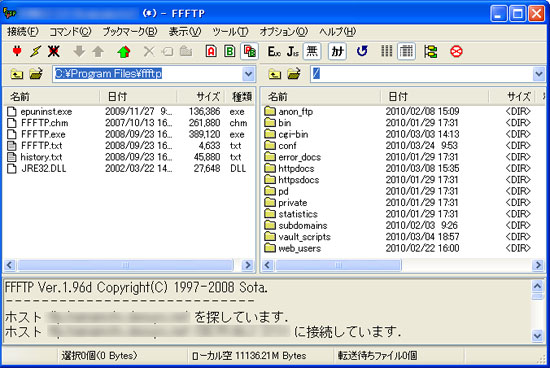The height and width of the screenshot is (368, 550).
Task: Select the httpdocs folder
Action: pyautogui.click(x=296, y=168)
